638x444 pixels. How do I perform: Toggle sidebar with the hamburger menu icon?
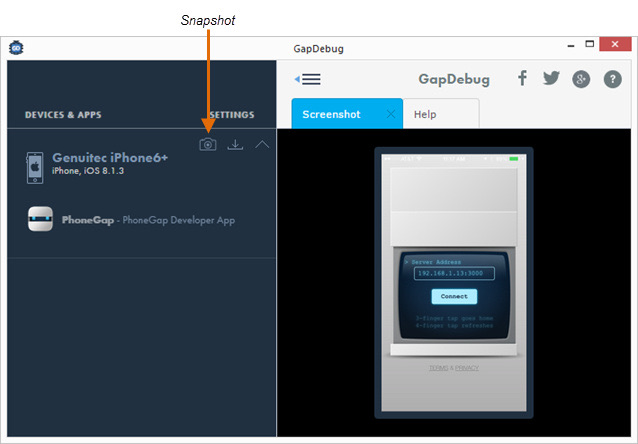[x=308, y=79]
